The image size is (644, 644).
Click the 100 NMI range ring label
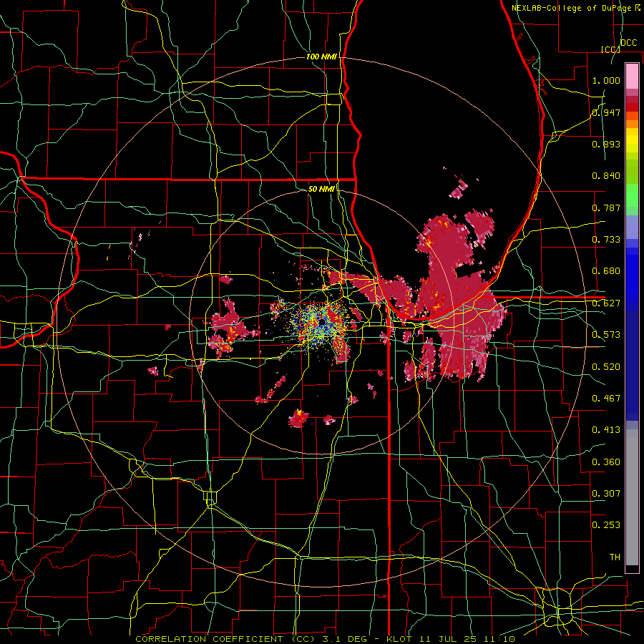click(321, 57)
